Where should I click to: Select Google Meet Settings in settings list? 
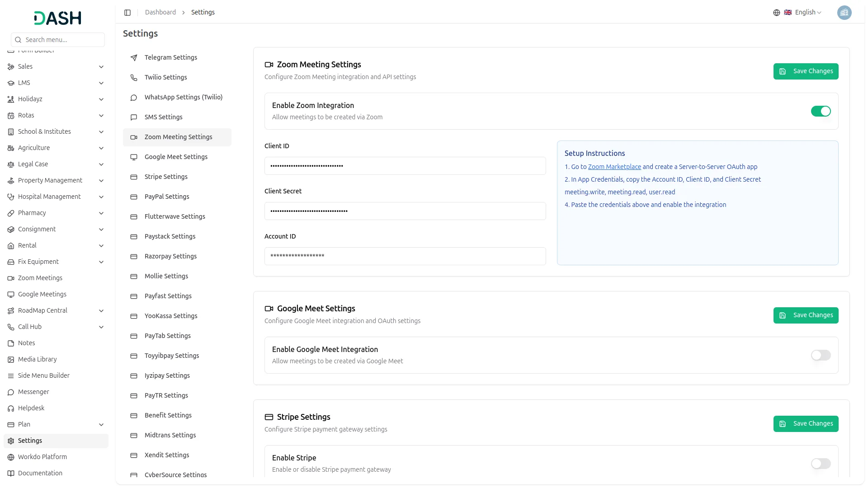click(176, 157)
